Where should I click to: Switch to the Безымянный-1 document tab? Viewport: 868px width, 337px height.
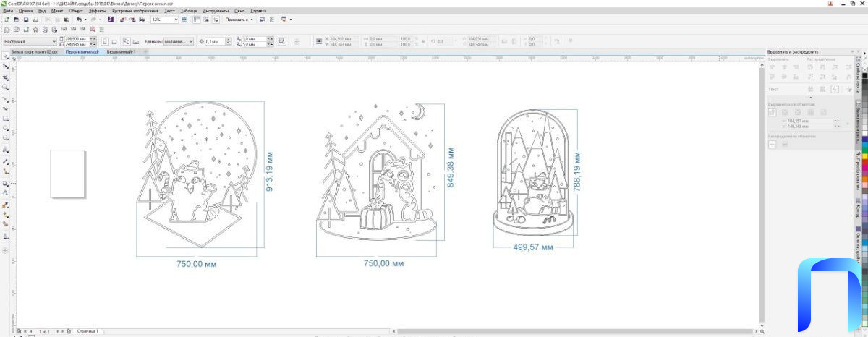tap(122, 52)
